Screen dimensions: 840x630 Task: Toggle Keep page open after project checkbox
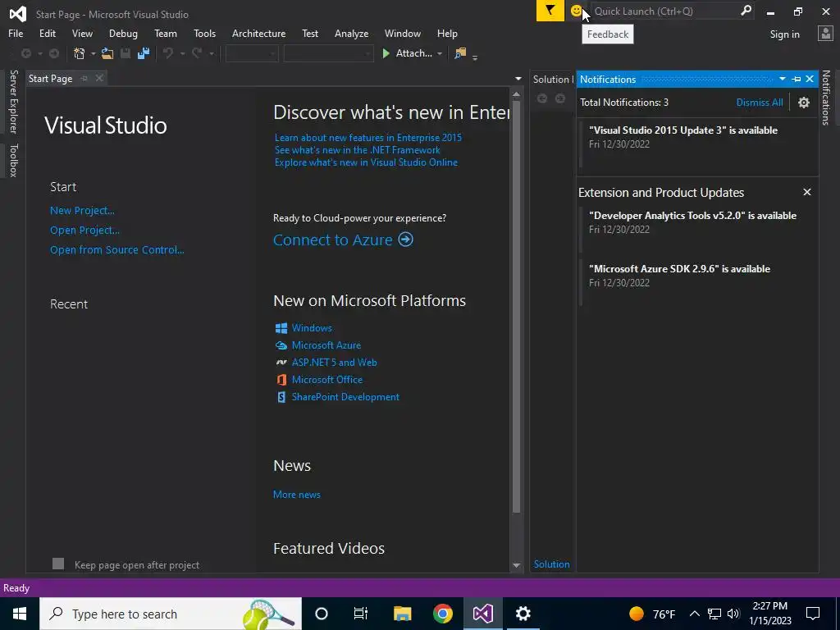(x=58, y=564)
